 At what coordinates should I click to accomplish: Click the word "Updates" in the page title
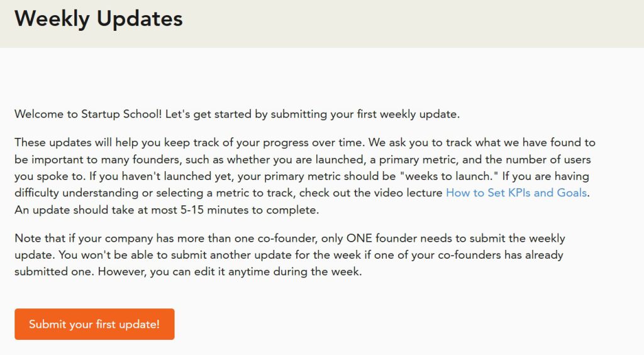coord(140,19)
